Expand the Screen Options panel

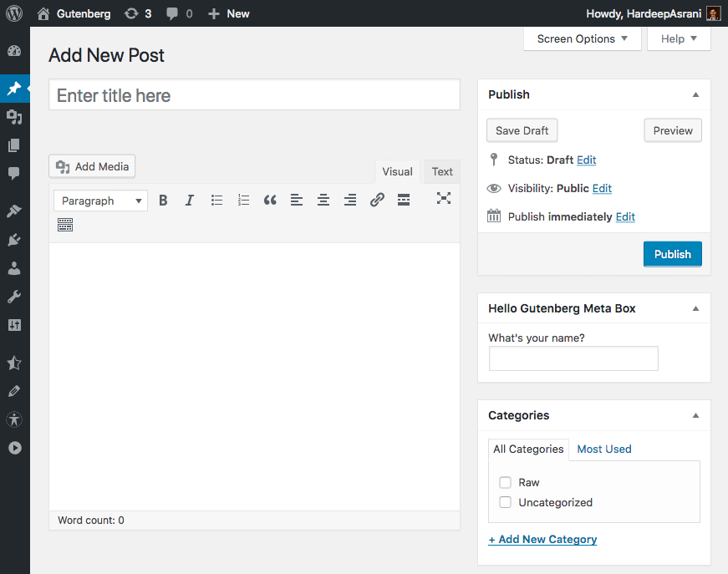(x=582, y=38)
